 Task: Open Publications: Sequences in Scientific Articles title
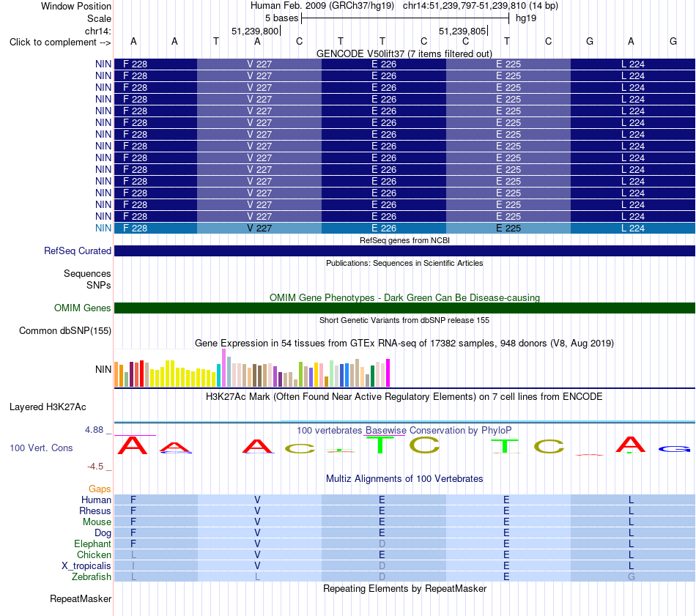(404, 263)
